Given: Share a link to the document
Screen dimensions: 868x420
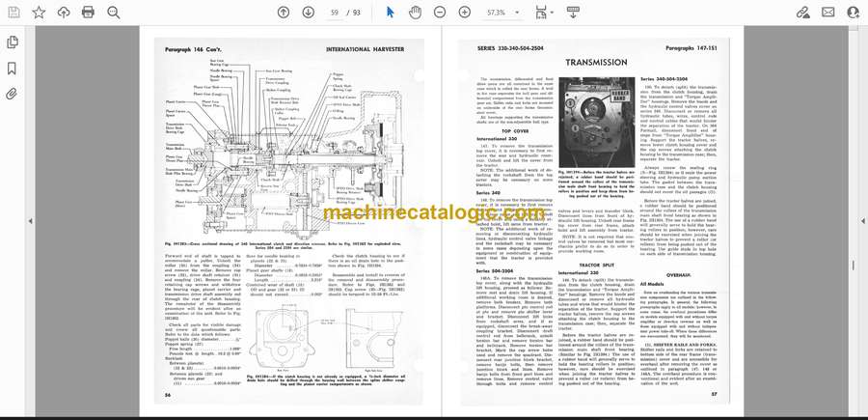Looking at the screenshot, I should 802,13.
